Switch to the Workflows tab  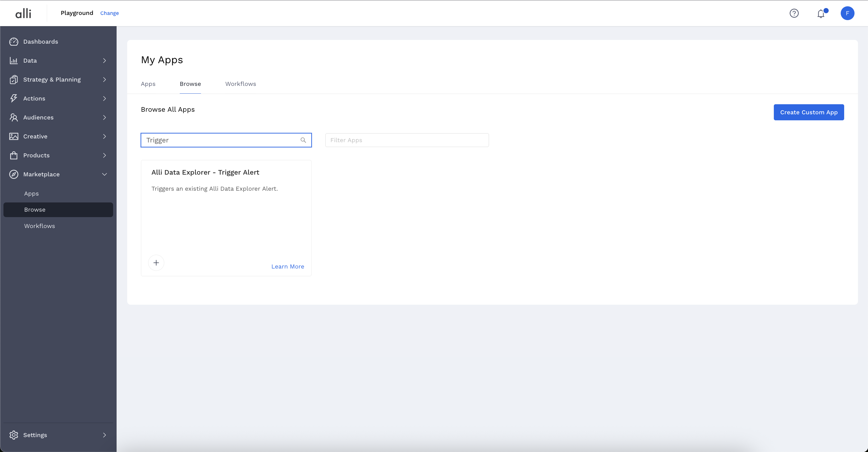click(241, 84)
